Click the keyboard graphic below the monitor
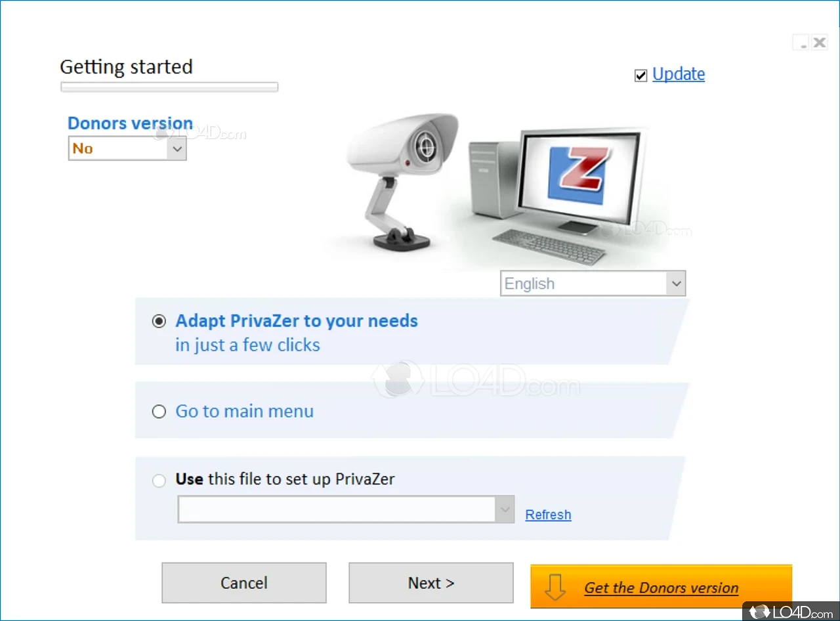Image resolution: width=840 pixels, height=621 pixels. click(x=549, y=246)
